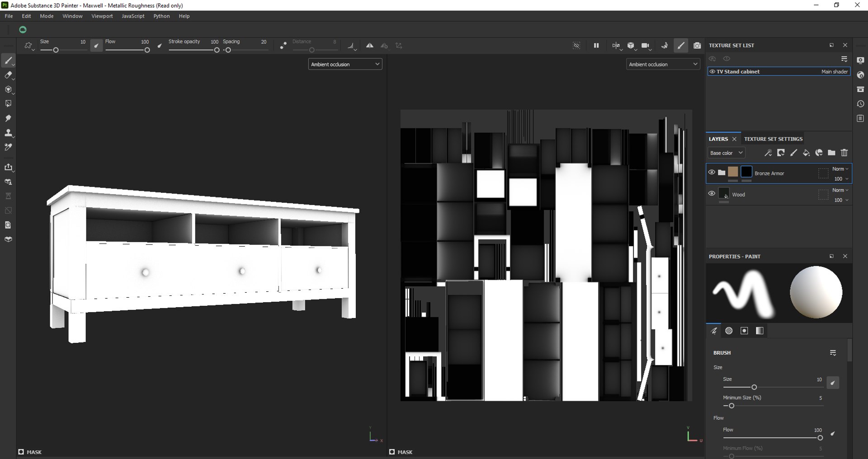Viewport: 868px width, 459px height.
Task: Click the rotating environment icon in viewport toolbar
Action: (x=665, y=46)
